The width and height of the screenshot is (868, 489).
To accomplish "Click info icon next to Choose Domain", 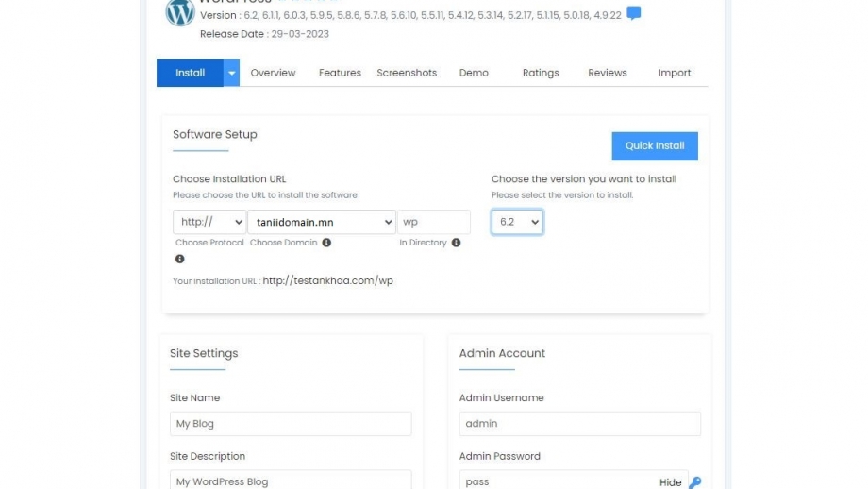I will pyautogui.click(x=326, y=243).
